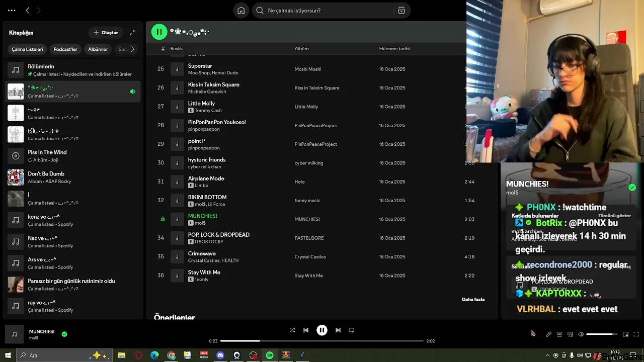The image size is (644, 362).
Task: Select the Çalma Listeleri filter
Action: 28,49
